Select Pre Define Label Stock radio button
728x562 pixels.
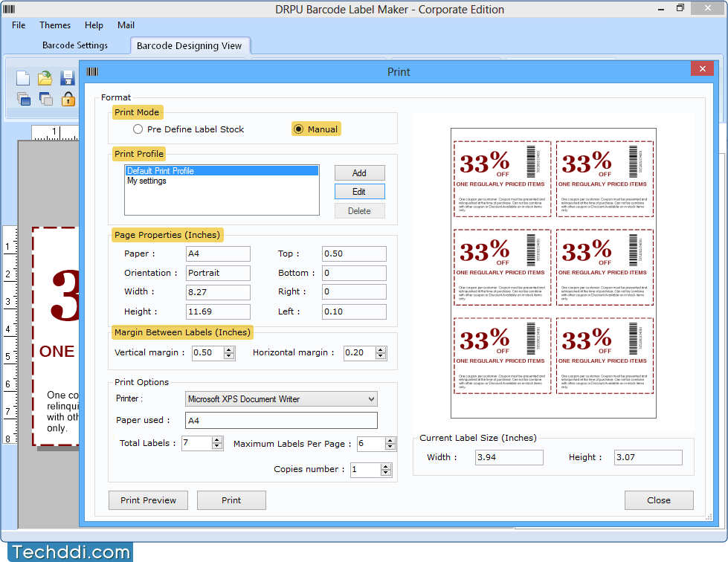pyautogui.click(x=138, y=129)
